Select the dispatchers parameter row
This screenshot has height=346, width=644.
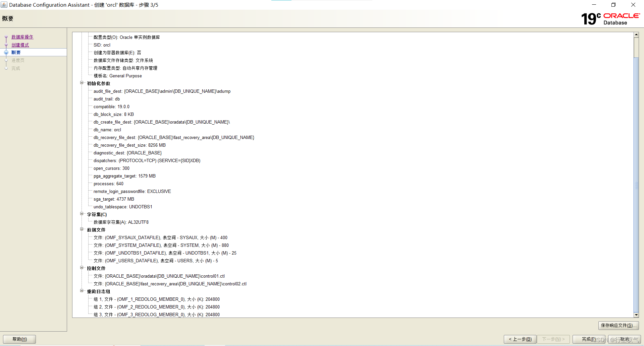tap(147, 160)
